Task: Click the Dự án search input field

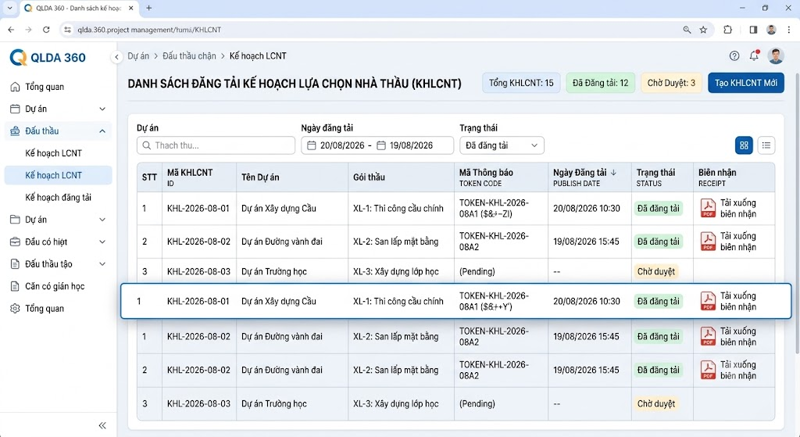Action: click(x=216, y=145)
